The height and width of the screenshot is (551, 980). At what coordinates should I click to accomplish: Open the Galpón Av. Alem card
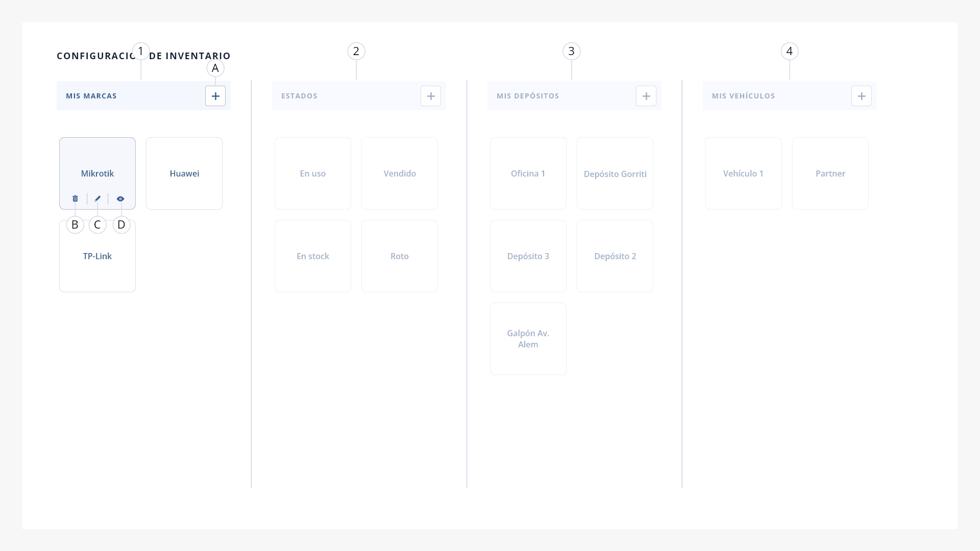click(x=528, y=339)
